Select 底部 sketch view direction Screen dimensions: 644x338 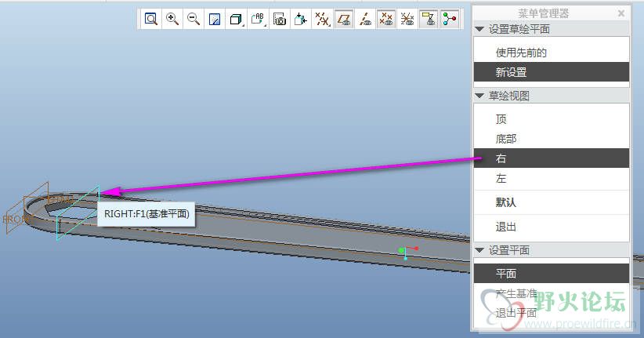[552, 139]
